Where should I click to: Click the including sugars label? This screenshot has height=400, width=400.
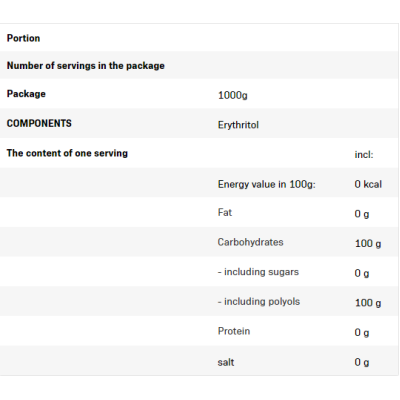(258, 272)
